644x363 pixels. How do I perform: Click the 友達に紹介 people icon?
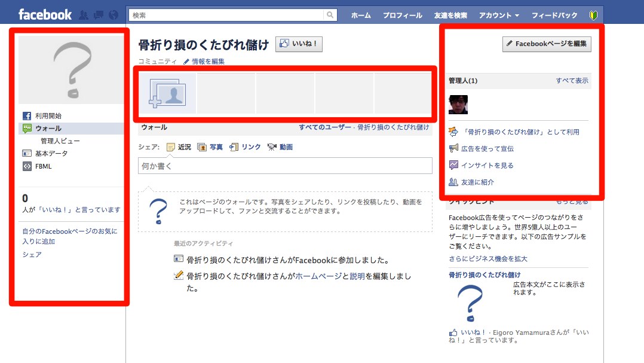(453, 182)
